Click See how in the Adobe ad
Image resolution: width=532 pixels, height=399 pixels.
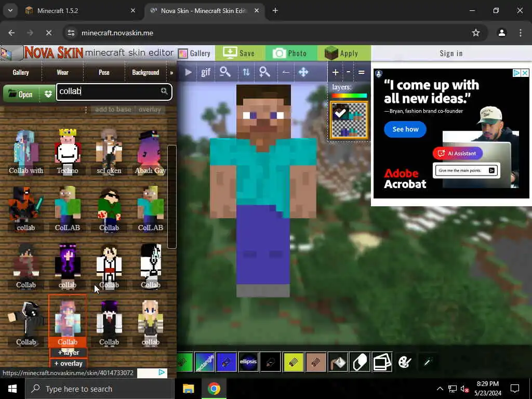tap(405, 129)
